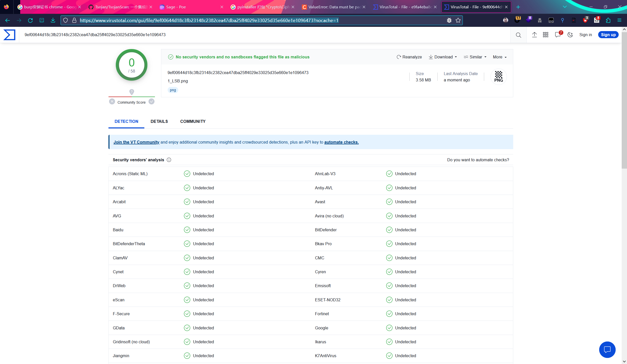Click the page vertical scrollbar
This screenshot has height=364, width=627.
pos(624,100)
